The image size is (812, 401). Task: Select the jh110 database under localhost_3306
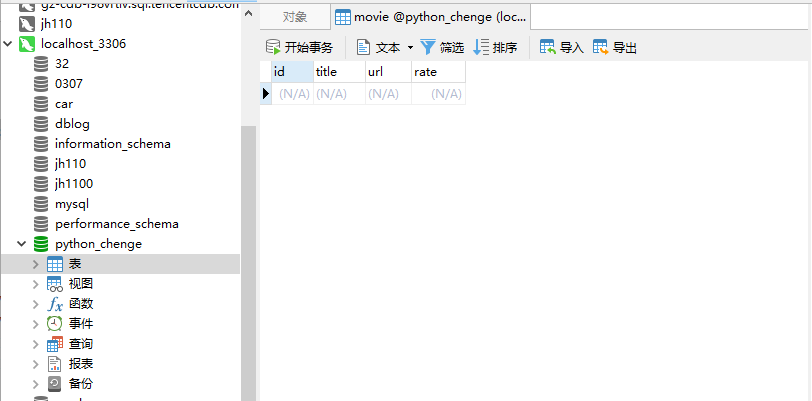[70, 164]
